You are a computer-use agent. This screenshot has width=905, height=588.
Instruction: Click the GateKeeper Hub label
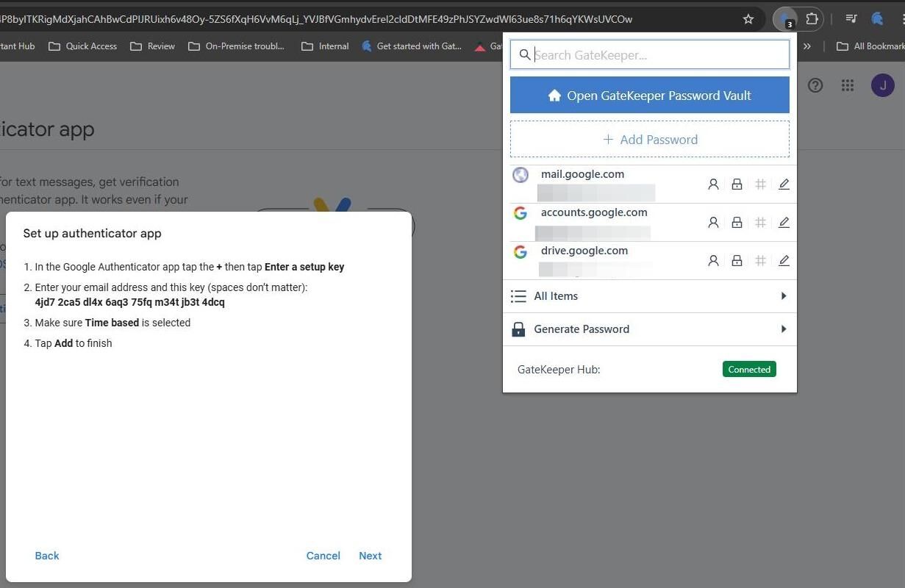(559, 370)
